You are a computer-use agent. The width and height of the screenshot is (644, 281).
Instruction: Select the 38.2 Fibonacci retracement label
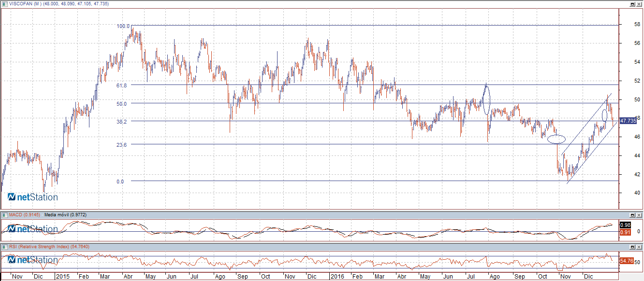coord(121,122)
